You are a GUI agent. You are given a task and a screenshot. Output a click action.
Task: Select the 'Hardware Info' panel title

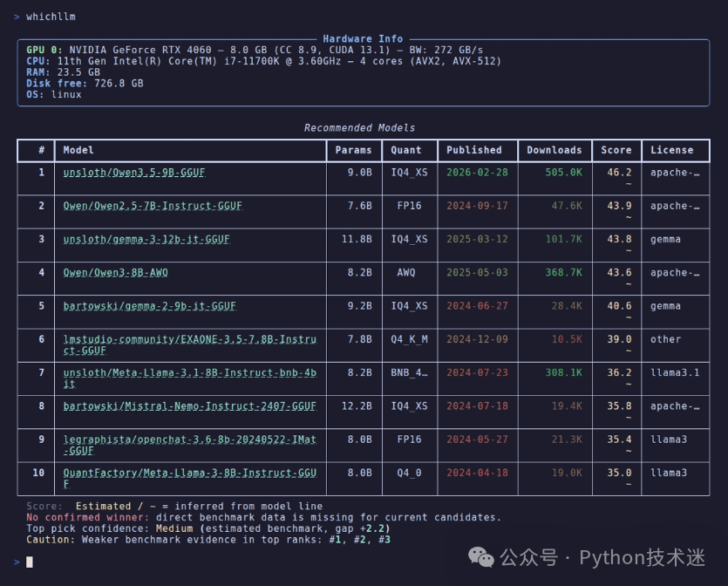pyautogui.click(x=363, y=39)
